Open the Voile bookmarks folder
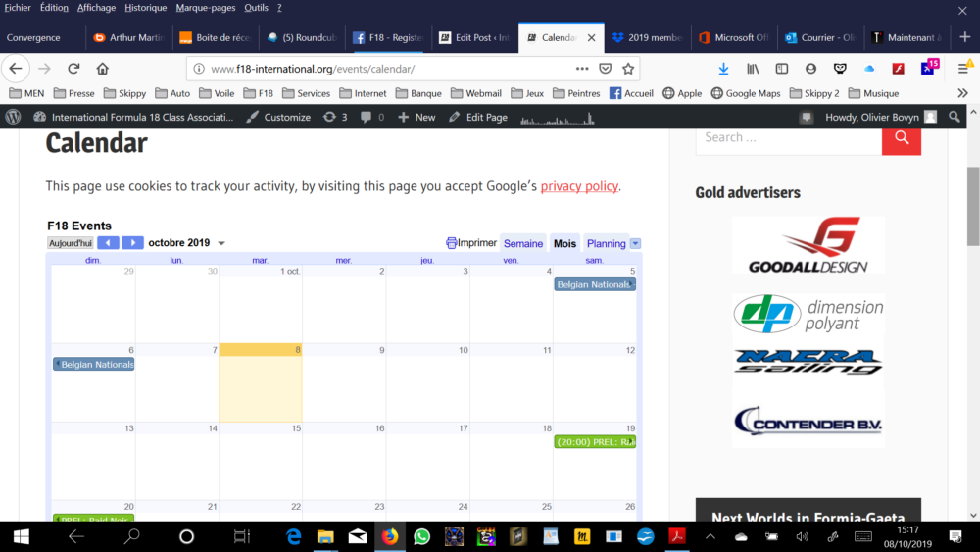This screenshot has height=552, width=980. [217, 93]
